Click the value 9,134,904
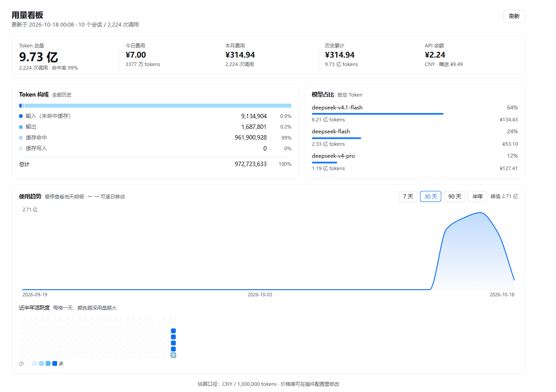Viewport: 556px width, 392px height. pyautogui.click(x=254, y=116)
